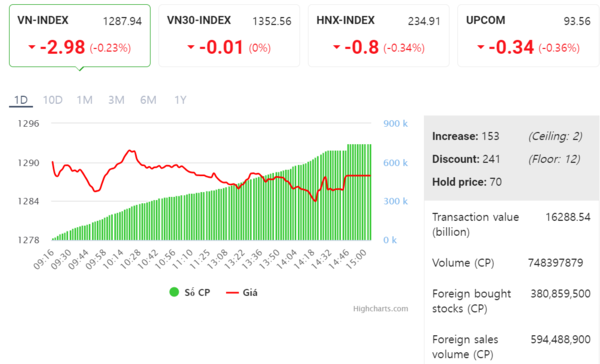Click the last green volume bar at 15:00
This screenshot has width=600, height=364.
point(370,192)
